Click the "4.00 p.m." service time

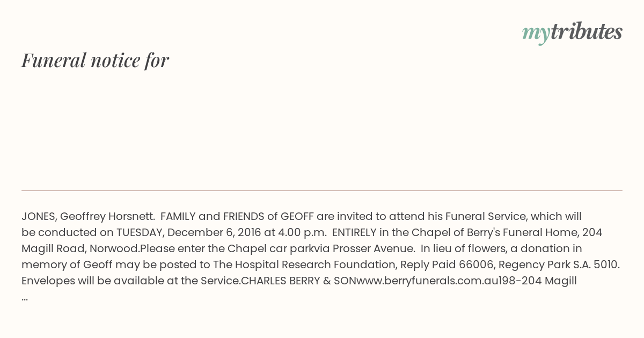tap(301, 233)
